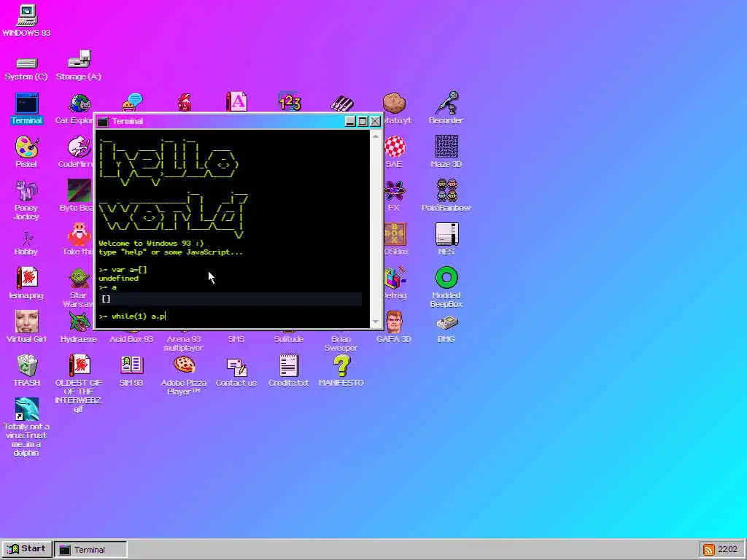Open the piano keys icon above Terminal window
Image resolution: width=747 pixels, height=560 pixels.
[x=342, y=104]
